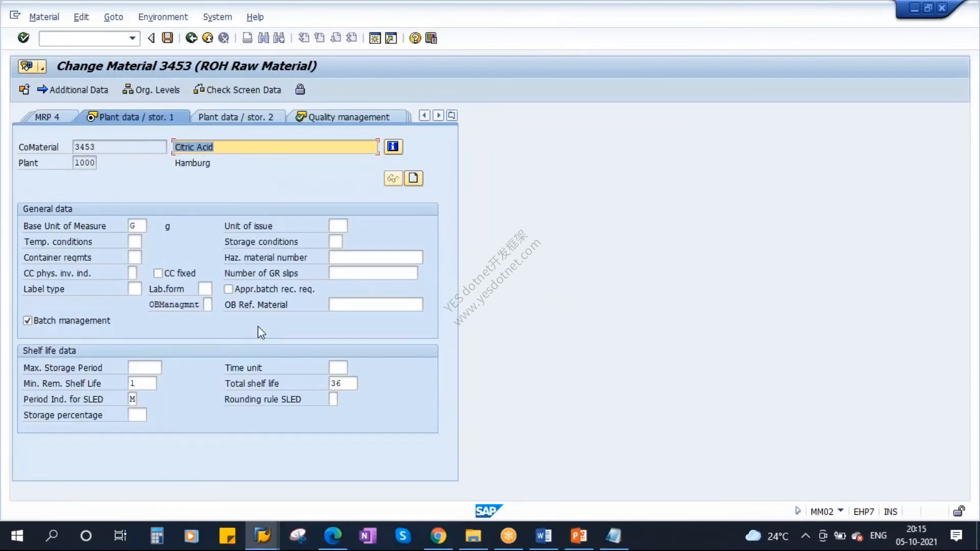This screenshot has height=551, width=980.
Task: Click the Haz. material number field
Action: coord(376,257)
